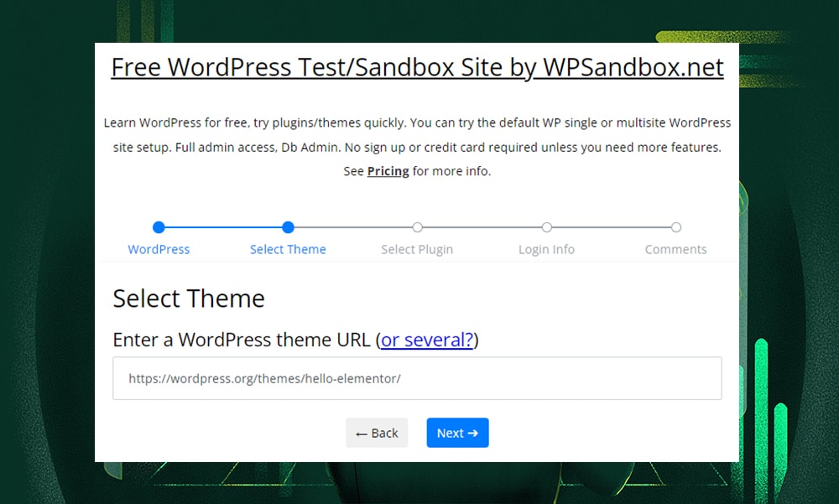Click the hollow Login Info step circle
Viewport: 839px width, 504px height.
[x=546, y=227]
